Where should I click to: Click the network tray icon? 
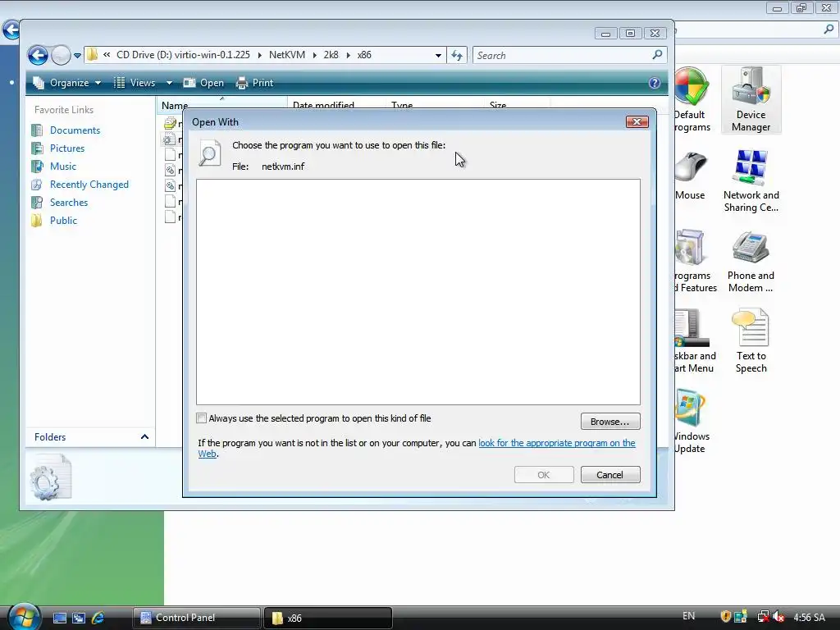point(763,617)
